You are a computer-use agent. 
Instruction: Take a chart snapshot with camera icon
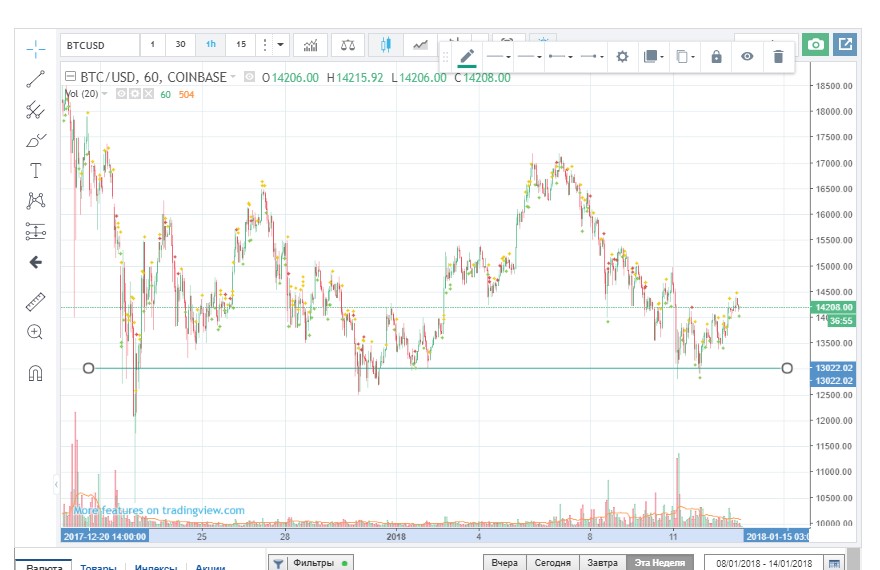pyautogui.click(x=816, y=45)
